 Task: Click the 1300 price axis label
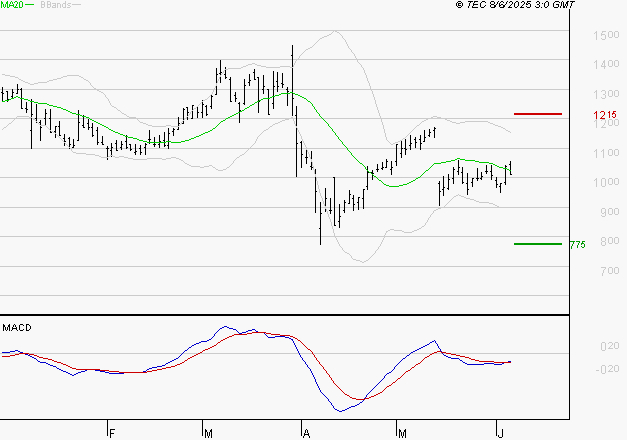click(x=606, y=94)
